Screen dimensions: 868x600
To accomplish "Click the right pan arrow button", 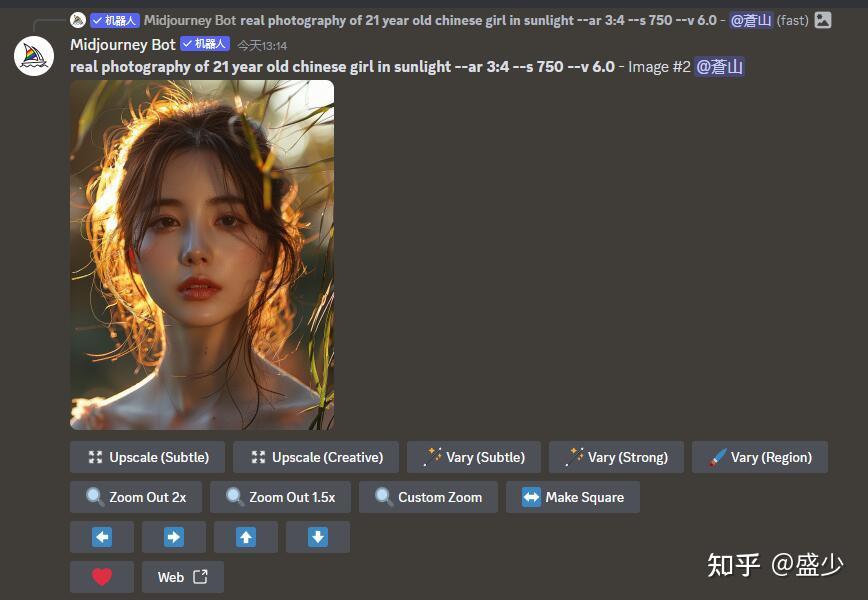I will click(x=173, y=537).
